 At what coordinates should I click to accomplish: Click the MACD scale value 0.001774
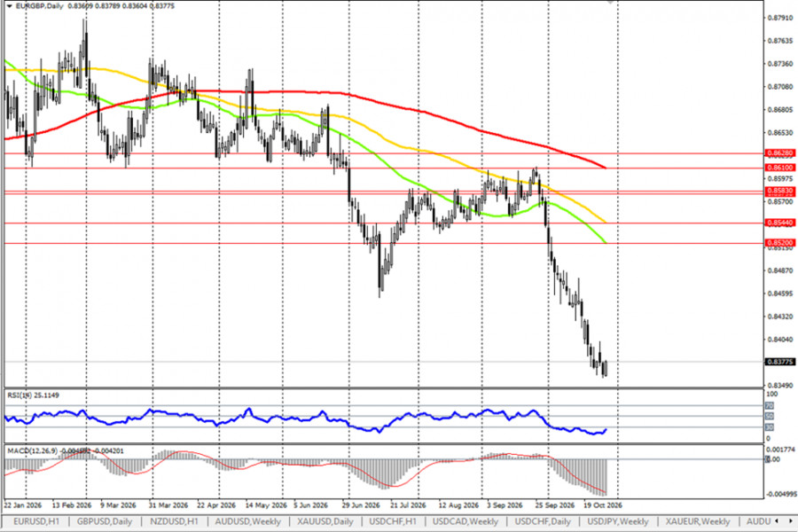pyautogui.click(x=780, y=450)
